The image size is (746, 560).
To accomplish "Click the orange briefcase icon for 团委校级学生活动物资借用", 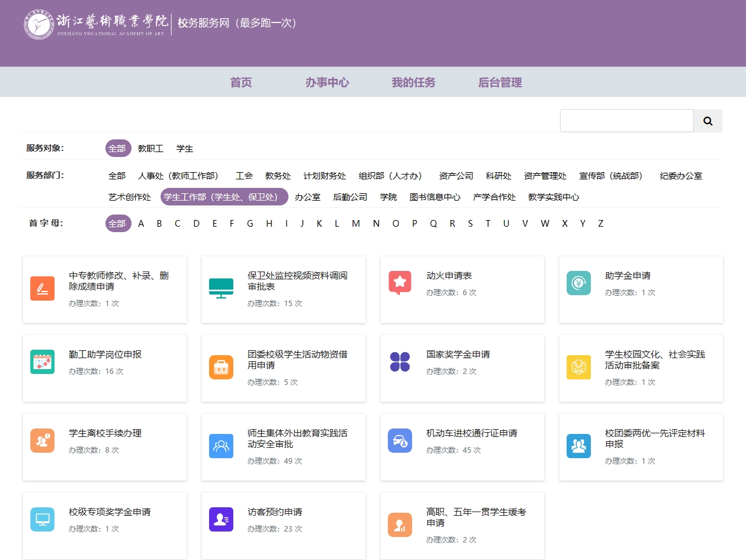I will click(x=221, y=367).
